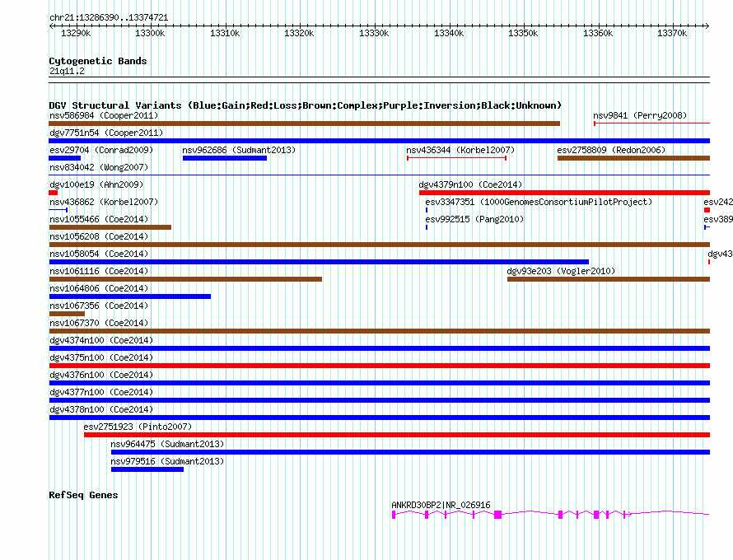Click the 13360k ruler tick label
This screenshot has height=560, width=733.
(x=598, y=33)
